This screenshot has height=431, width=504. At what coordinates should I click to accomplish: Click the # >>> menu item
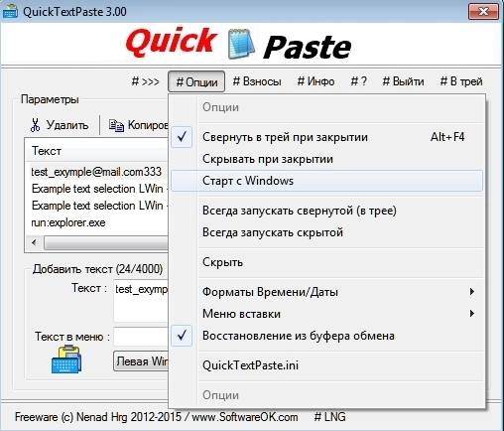[146, 81]
